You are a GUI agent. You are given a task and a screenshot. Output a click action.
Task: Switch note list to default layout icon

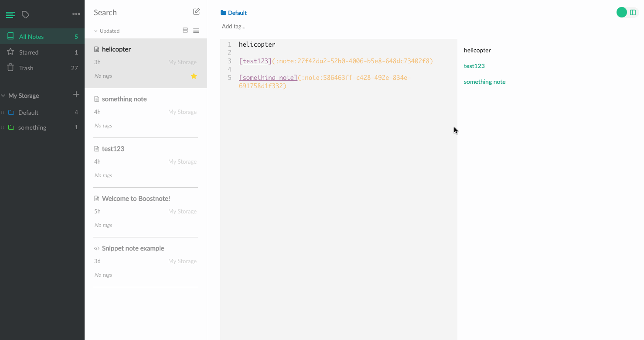tap(185, 30)
